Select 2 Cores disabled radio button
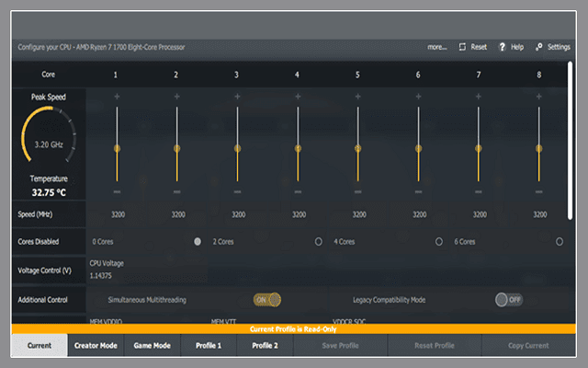This screenshot has height=368, width=588. [318, 241]
